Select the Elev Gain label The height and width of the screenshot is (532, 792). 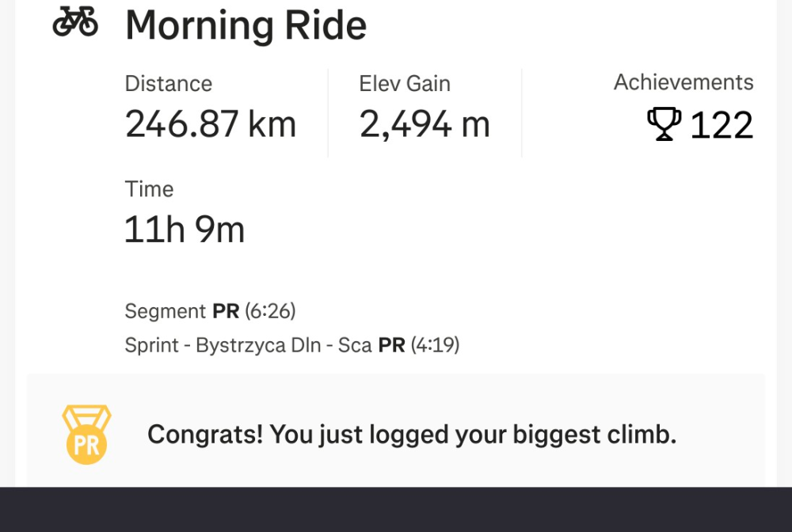[405, 84]
